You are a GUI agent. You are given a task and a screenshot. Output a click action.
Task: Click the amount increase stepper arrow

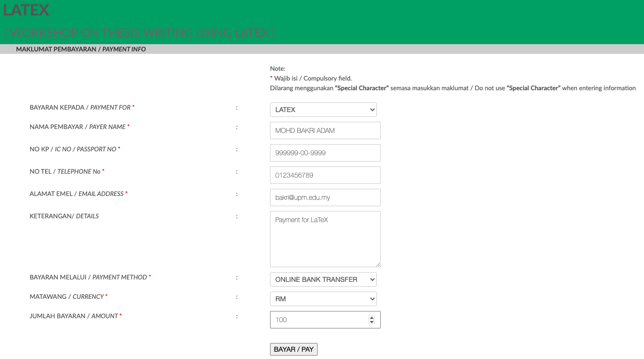click(372, 317)
